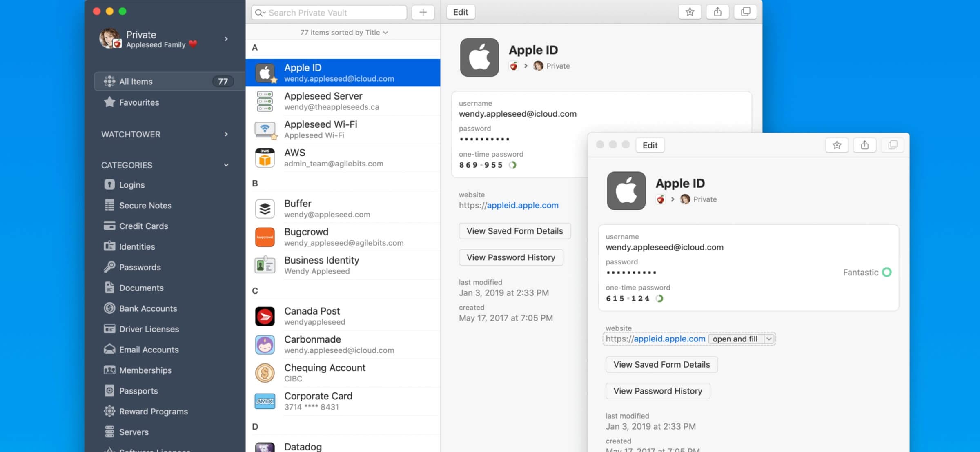Select the Business Identity list item
The image size is (980, 452).
click(x=343, y=265)
